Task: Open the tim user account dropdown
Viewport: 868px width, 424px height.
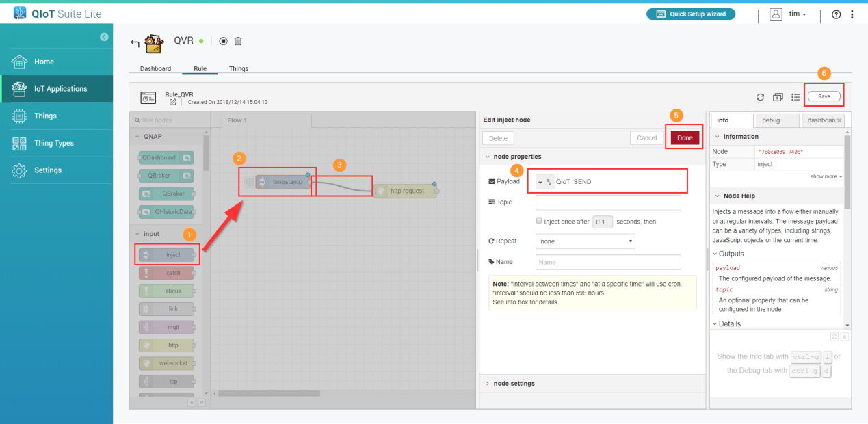Action: (797, 14)
